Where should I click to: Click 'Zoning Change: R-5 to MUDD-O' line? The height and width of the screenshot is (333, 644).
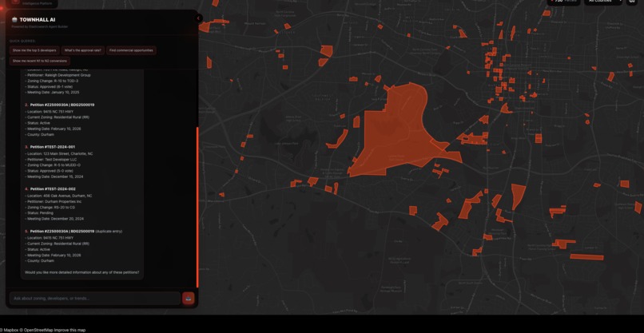tap(53, 165)
